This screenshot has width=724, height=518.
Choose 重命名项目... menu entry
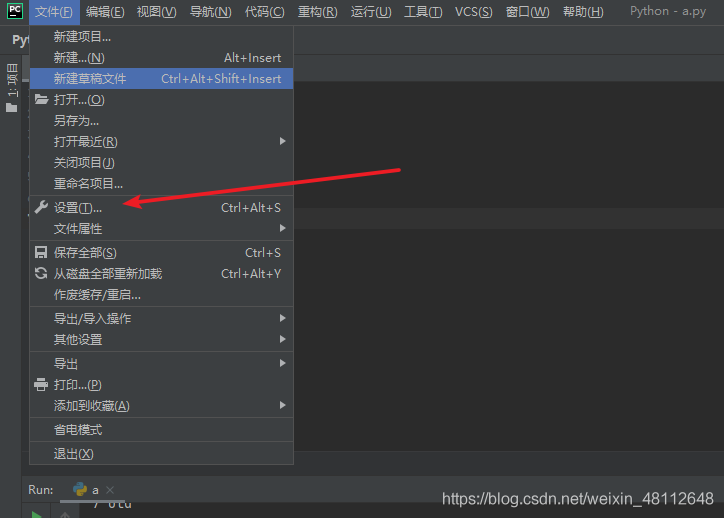click(162, 183)
